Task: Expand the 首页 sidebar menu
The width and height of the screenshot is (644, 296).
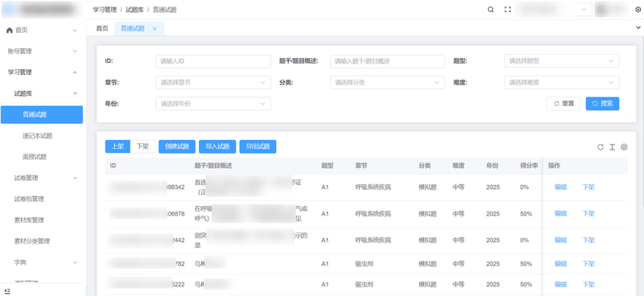Action: [x=75, y=31]
